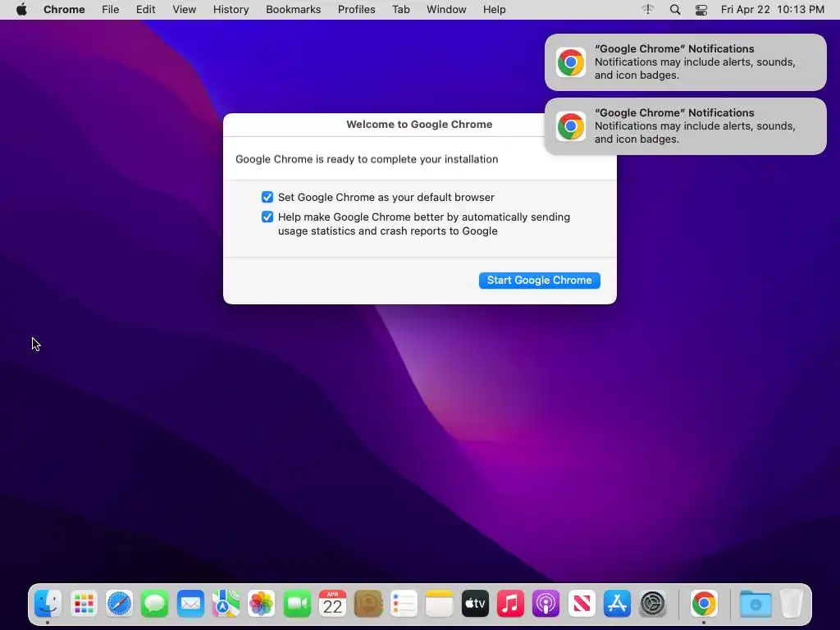Open the Bookmarks menu
The image size is (840, 630).
pyautogui.click(x=294, y=10)
